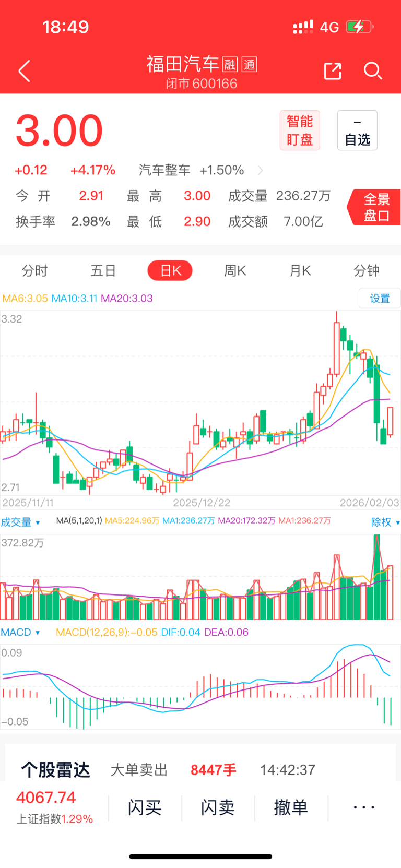This screenshot has height=868, width=401.
Task: Tap the 换手率 2.98% value
Action: (91, 221)
